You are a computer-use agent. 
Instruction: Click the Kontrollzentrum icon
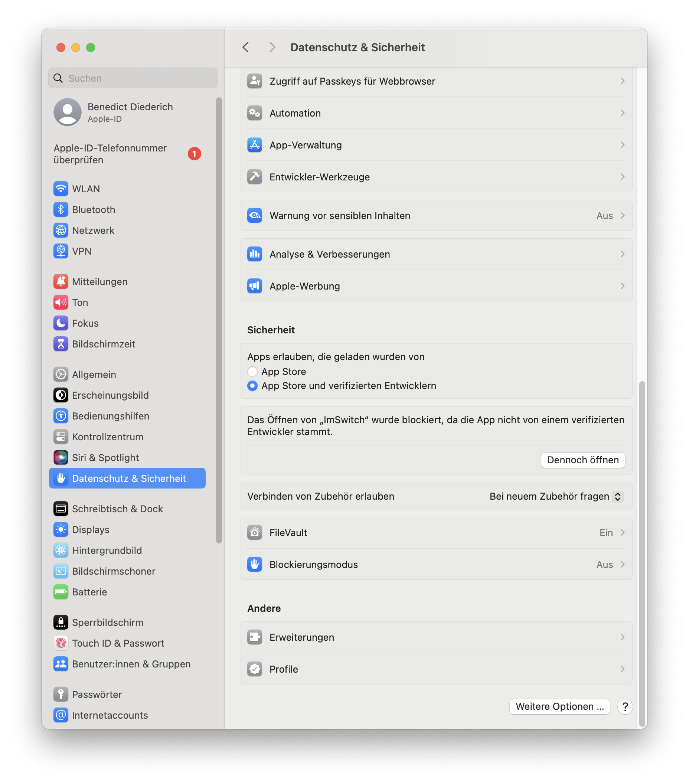tap(61, 437)
